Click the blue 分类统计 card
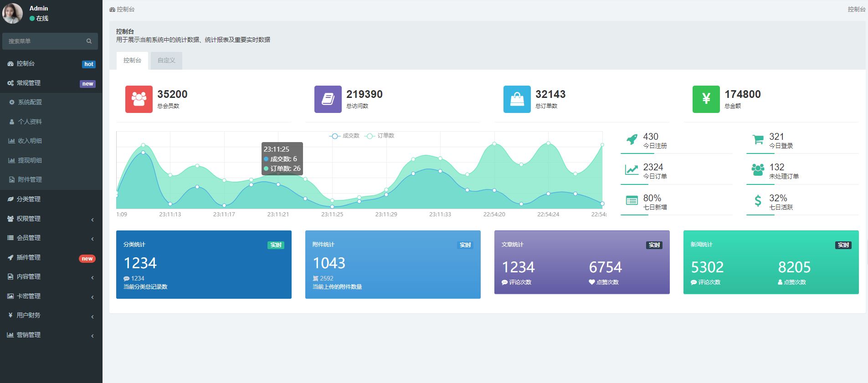 [x=204, y=265]
